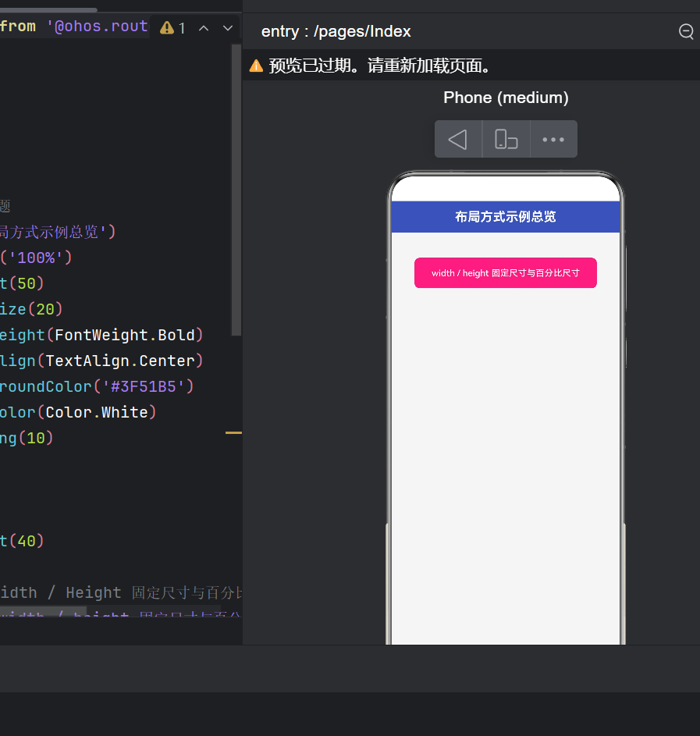Click the ize(20) font size line
Image resolution: width=700 pixels, height=736 pixels.
click(x=31, y=309)
